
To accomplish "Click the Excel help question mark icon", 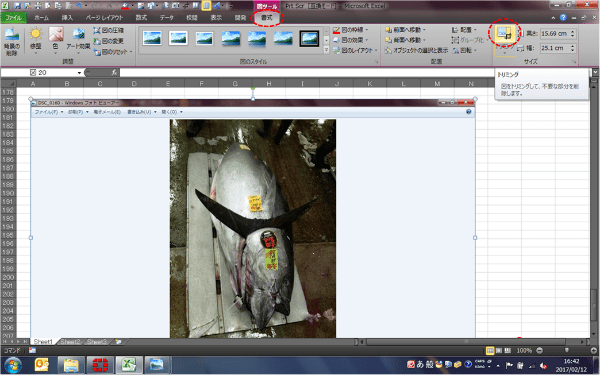I will (563, 18).
